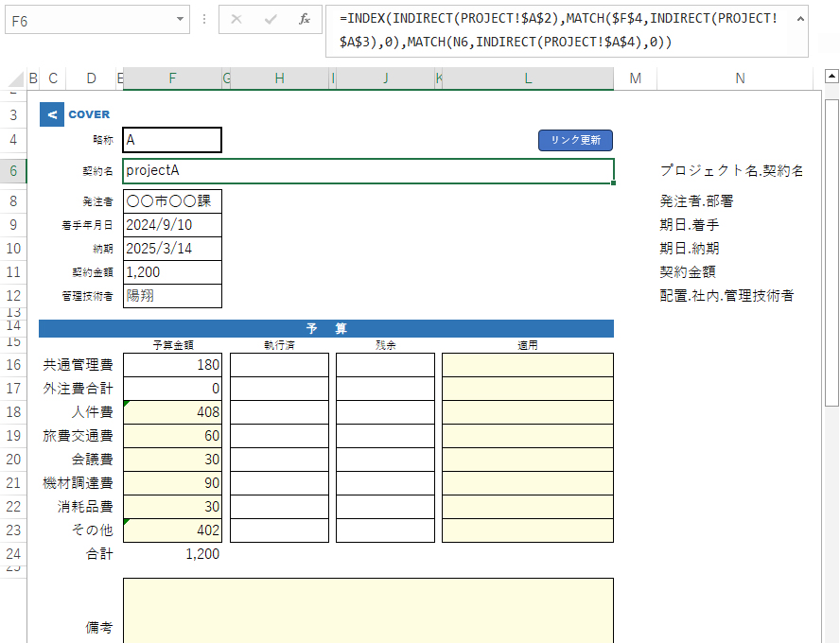Open the Name Box dropdown arrow
The image size is (840, 643).
(181, 19)
